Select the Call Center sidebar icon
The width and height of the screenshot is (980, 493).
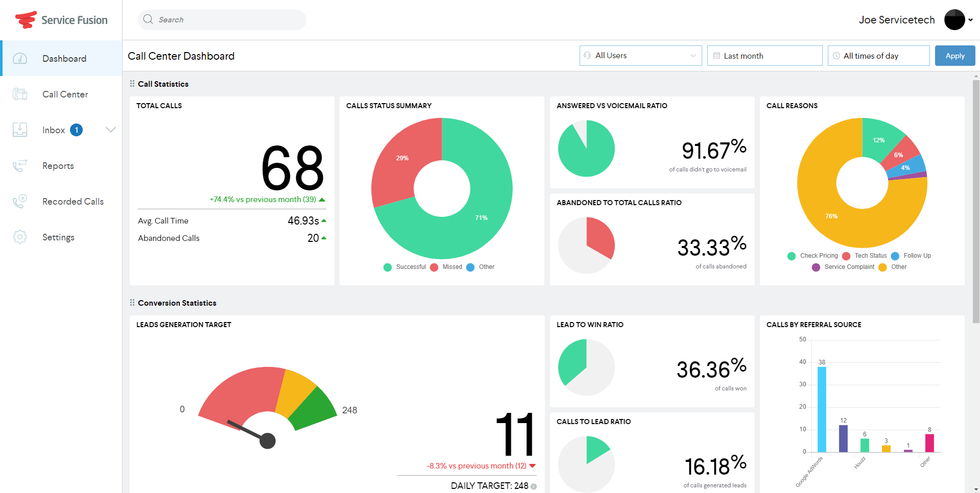pyautogui.click(x=20, y=94)
